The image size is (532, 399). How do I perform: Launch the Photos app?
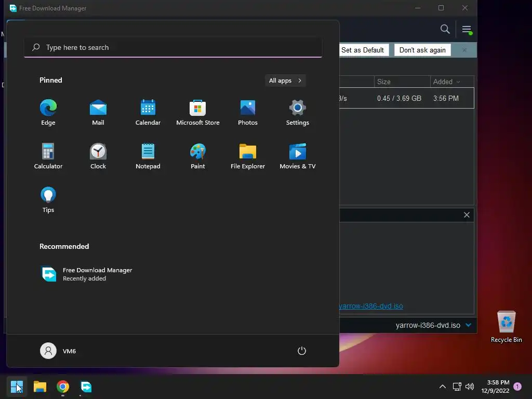[x=248, y=113]
